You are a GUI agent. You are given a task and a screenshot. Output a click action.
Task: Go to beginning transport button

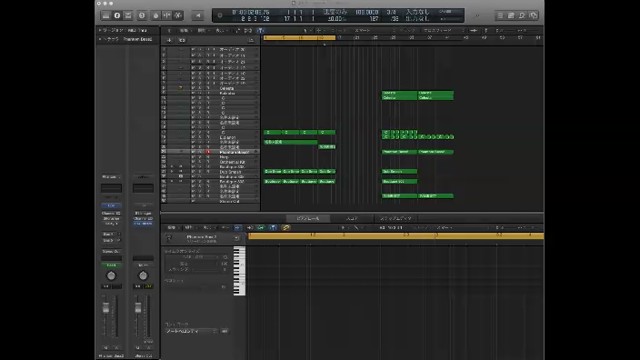[x=198, y=16]
